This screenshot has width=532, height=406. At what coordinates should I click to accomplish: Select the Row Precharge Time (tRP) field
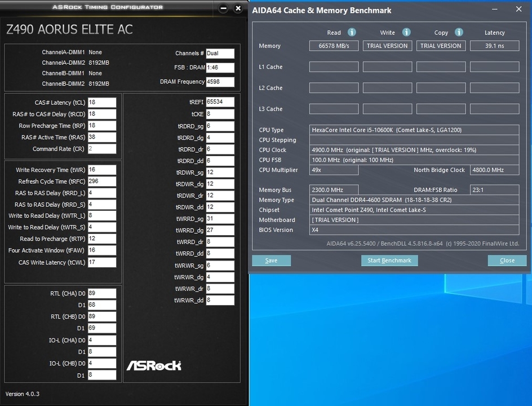tap(102, 126)
